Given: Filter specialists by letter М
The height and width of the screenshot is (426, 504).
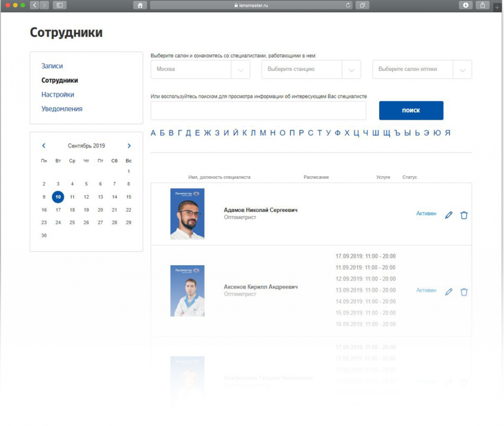Looking at the screenshot, I should point(263,133).
